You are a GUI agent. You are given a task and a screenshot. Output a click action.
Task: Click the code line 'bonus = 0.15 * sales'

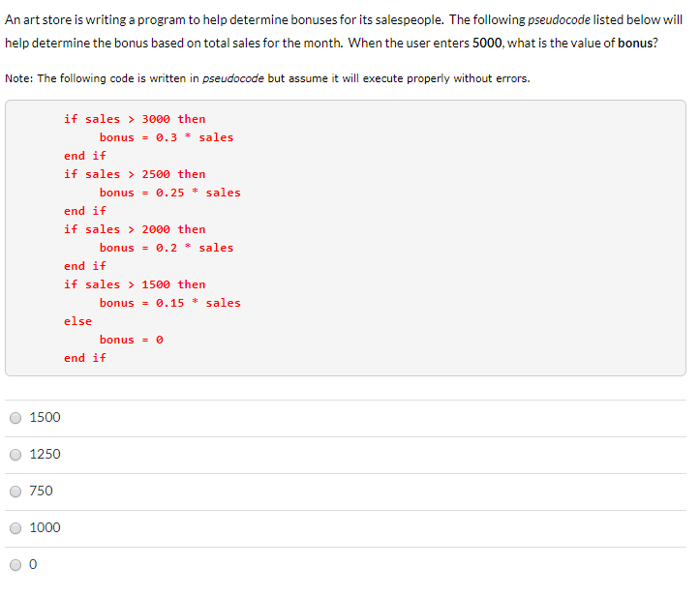pos(169,303)
